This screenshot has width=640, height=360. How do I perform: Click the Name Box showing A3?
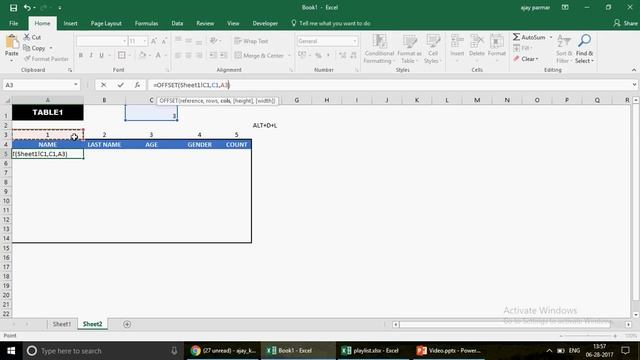click(x=38, y=85)
